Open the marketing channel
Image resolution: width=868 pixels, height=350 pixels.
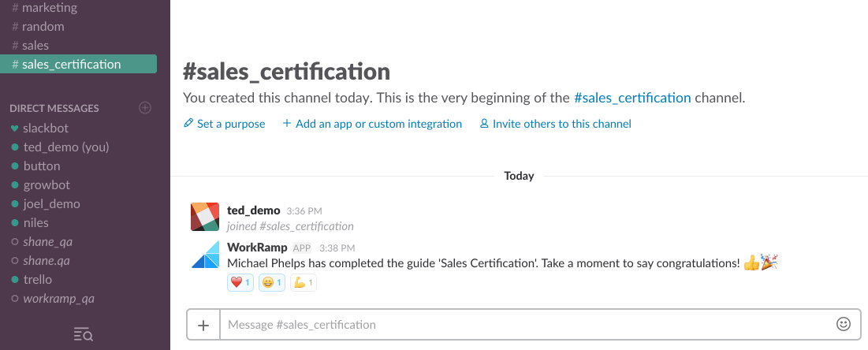[49, 8]
